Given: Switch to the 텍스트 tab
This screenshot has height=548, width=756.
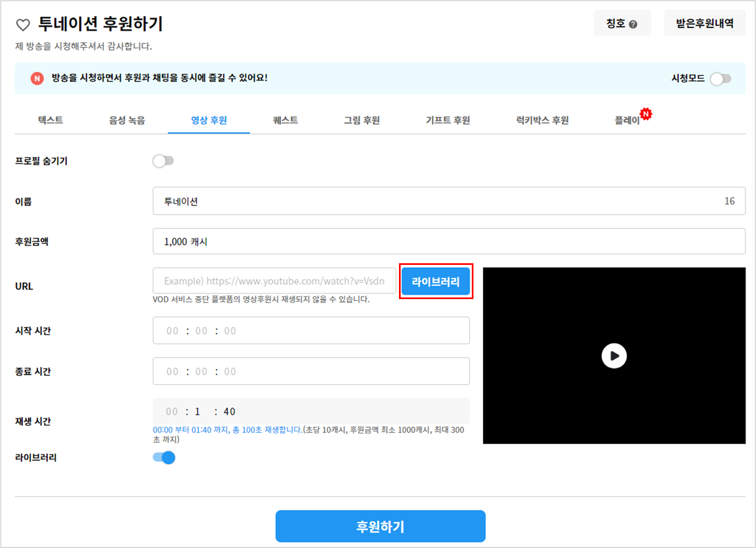Looking at the screenshot, I should (50, 120).
